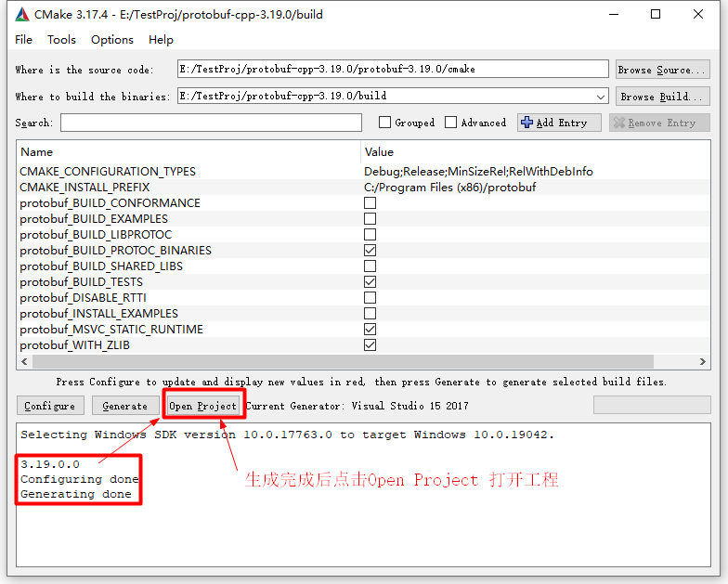Enable protobuf_BUILD_CONFORMANCE checkbox

pos(370,202)
